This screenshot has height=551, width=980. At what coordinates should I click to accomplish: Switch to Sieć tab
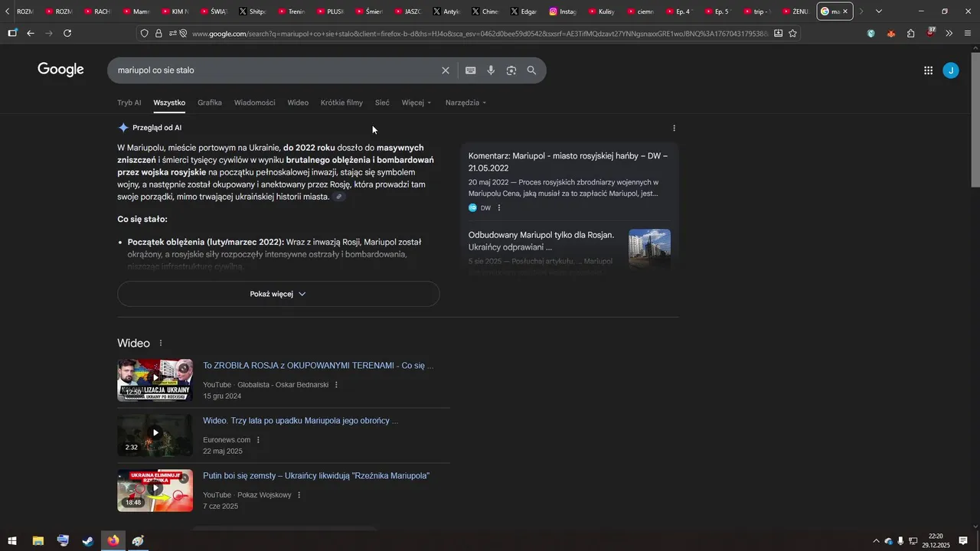[x=382, y=103]
